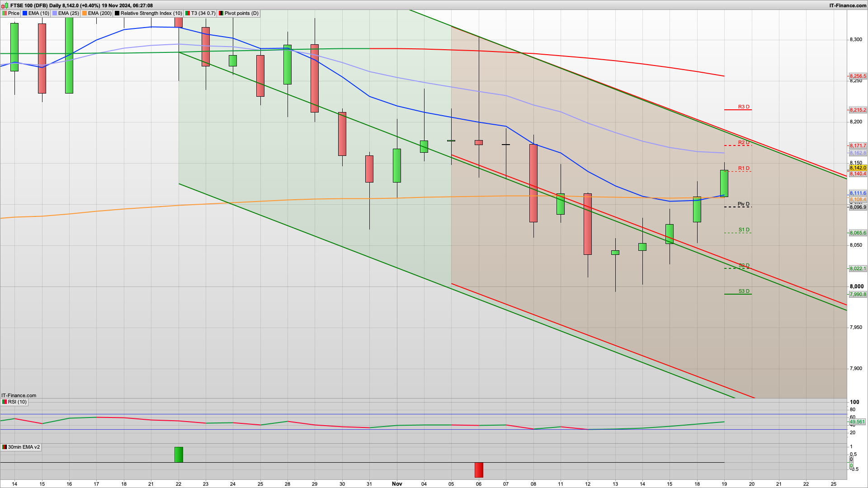The image size is (868, 488).
Task: Click the S1 D pivot label
Action: [744, 230]
